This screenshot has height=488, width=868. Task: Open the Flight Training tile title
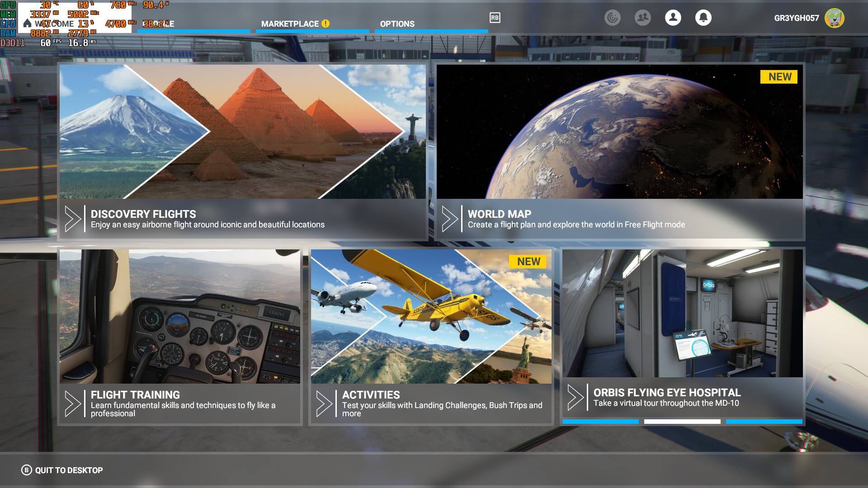135,394
